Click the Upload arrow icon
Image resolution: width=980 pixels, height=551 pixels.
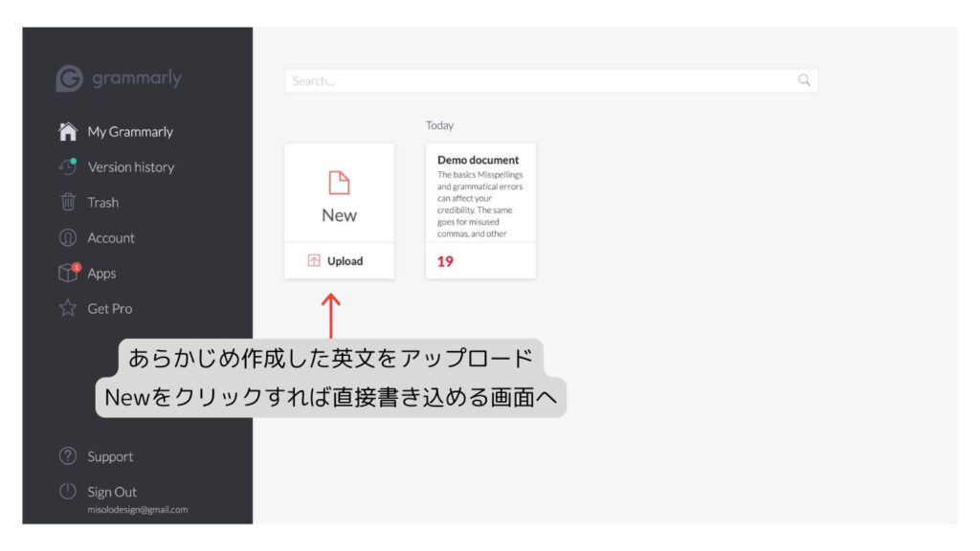tap(314, 261)
